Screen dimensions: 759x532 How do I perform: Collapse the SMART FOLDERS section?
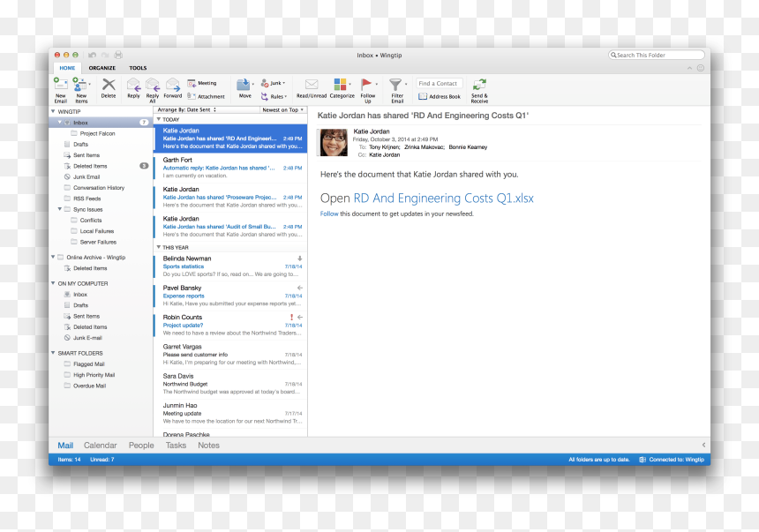(x=53, y=353)
